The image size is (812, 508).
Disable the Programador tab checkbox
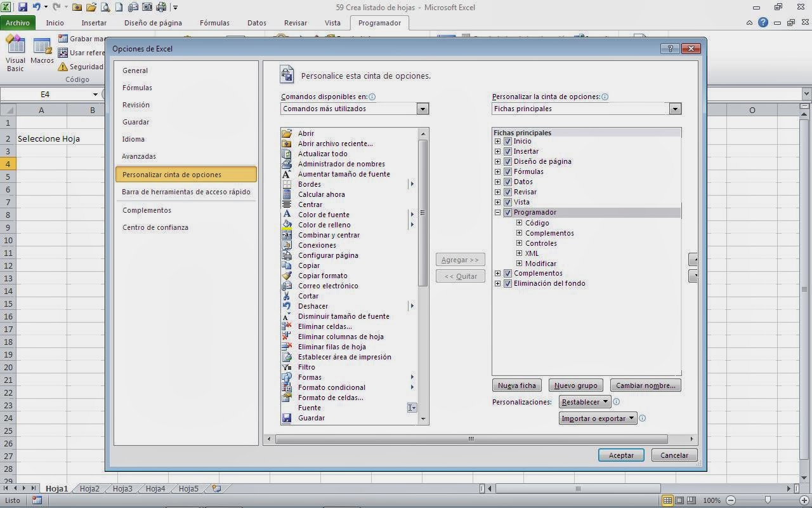(x=507, y=212)
